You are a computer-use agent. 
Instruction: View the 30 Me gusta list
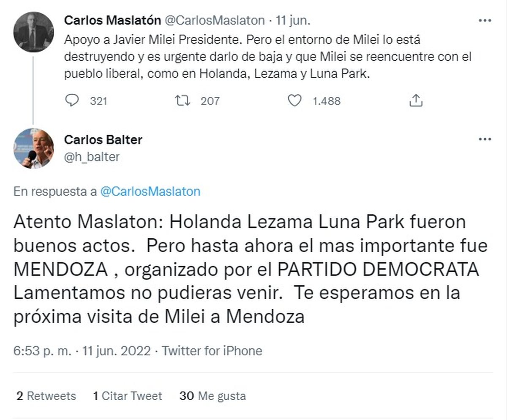click(x=213, y=396)
